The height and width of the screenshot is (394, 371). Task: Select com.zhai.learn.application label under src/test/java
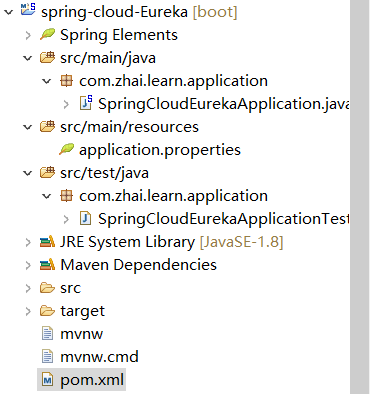click(173, 196)
